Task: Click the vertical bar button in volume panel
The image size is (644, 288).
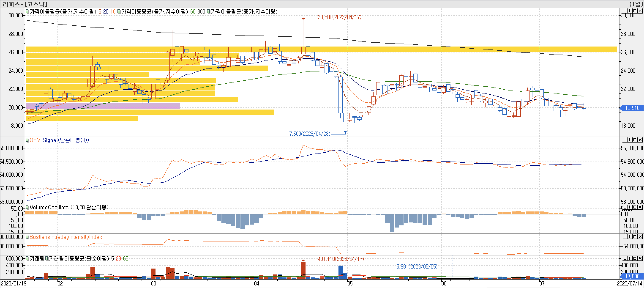Action: pyautogui.click(x=630, y=258)
